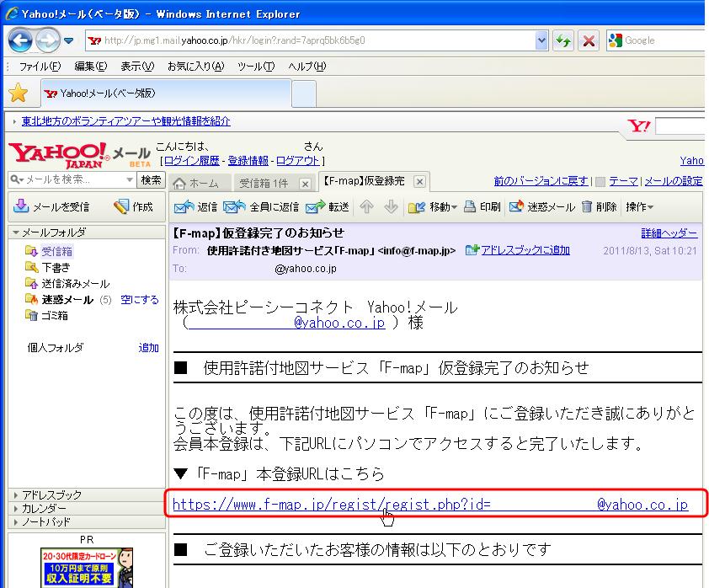Open the 編集(E) menu
The height and width of the screenshot is (588, 709).
pos(90,67)
